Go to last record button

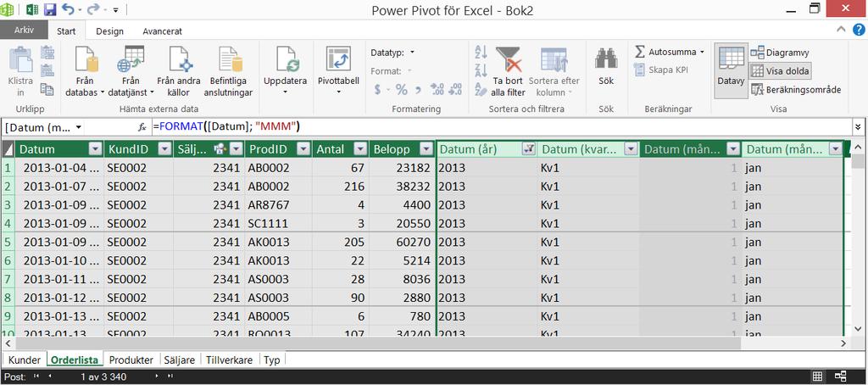coord(170,377)
